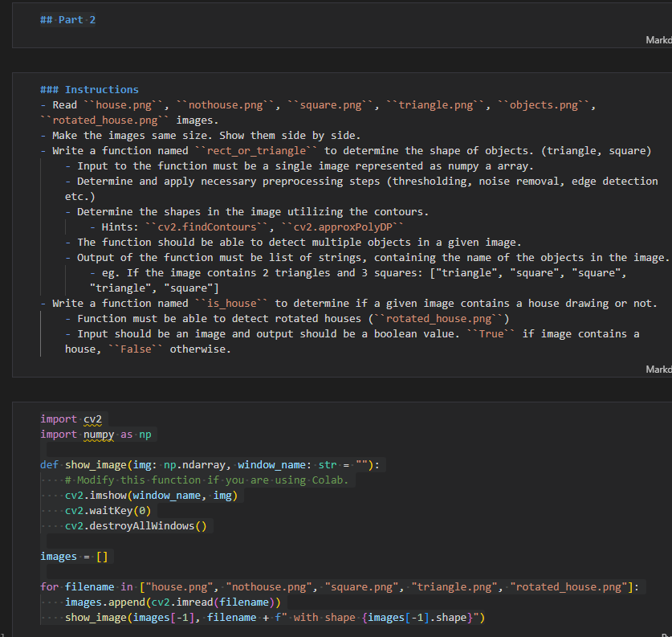Click the "import numpy as np" line
Image resolution: width=672 pixels, height=637 pixels.
[x=96, y=435]
